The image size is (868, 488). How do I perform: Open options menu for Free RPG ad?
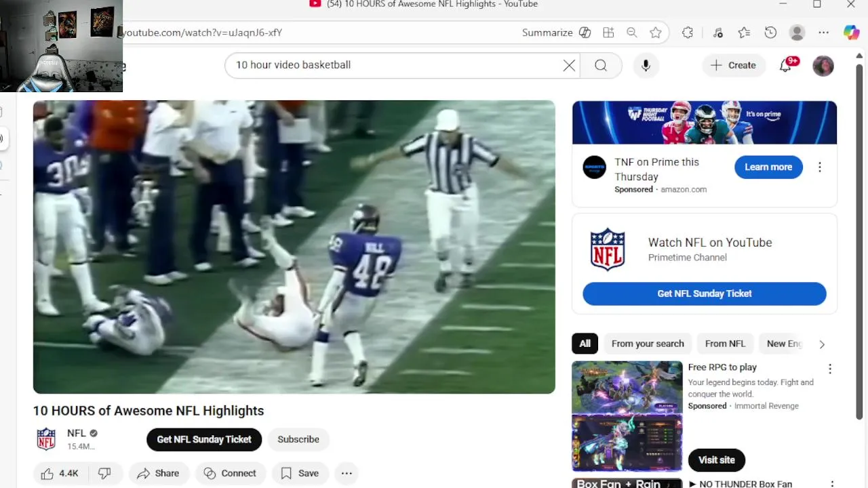[830, 369]
